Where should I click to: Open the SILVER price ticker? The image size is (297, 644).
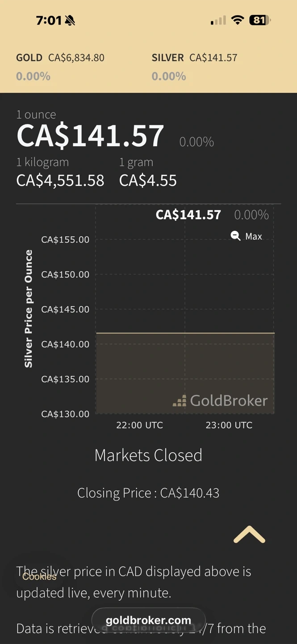194,58
